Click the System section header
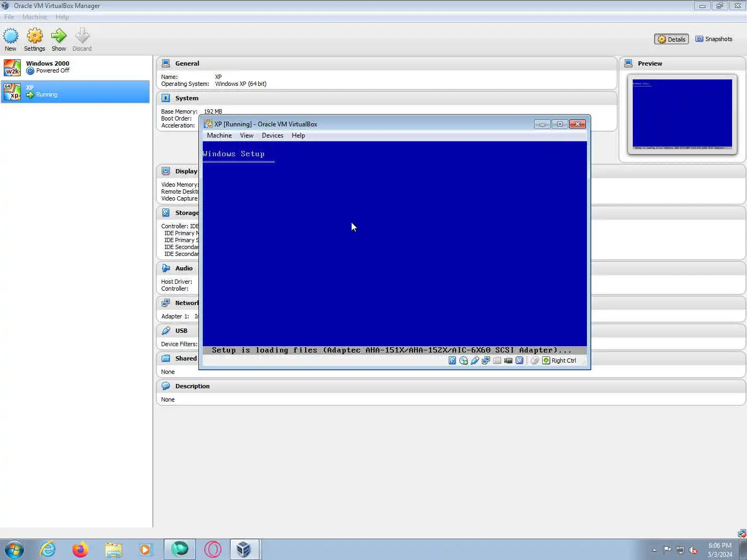Viewport: 747px width, 560px height. 387,98
